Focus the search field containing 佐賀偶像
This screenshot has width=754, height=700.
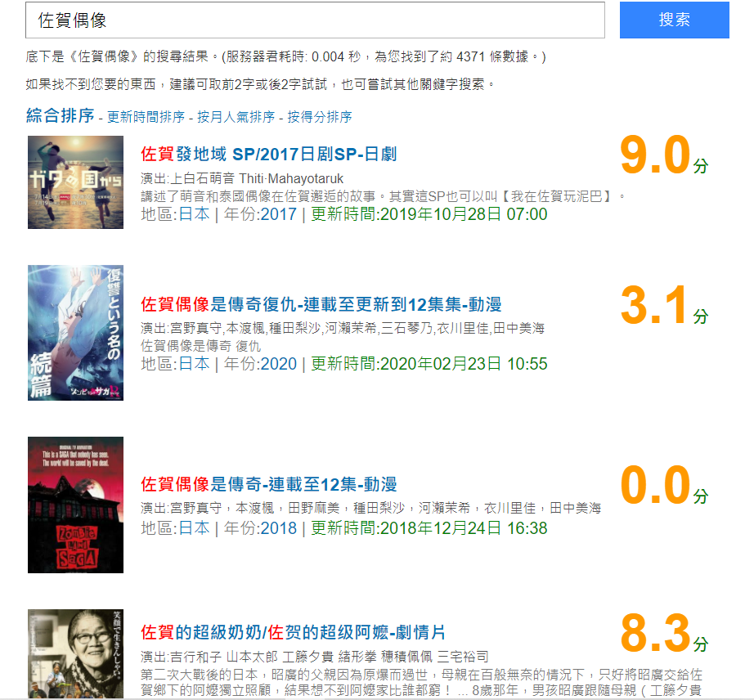tap(315, 20)
